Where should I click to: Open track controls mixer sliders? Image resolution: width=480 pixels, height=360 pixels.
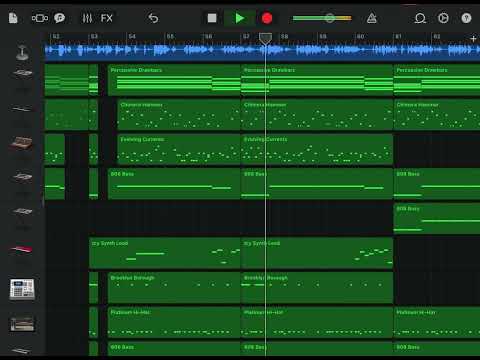tap(87, 18)
